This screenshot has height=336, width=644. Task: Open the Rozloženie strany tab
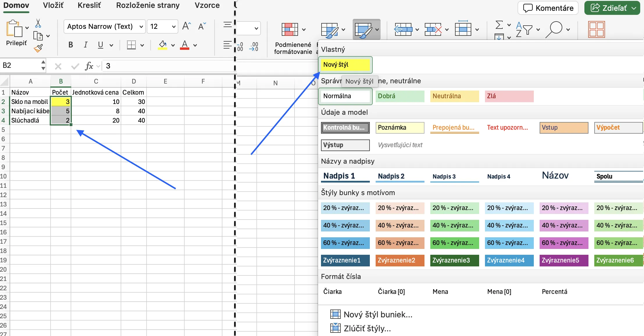(148, 5)
